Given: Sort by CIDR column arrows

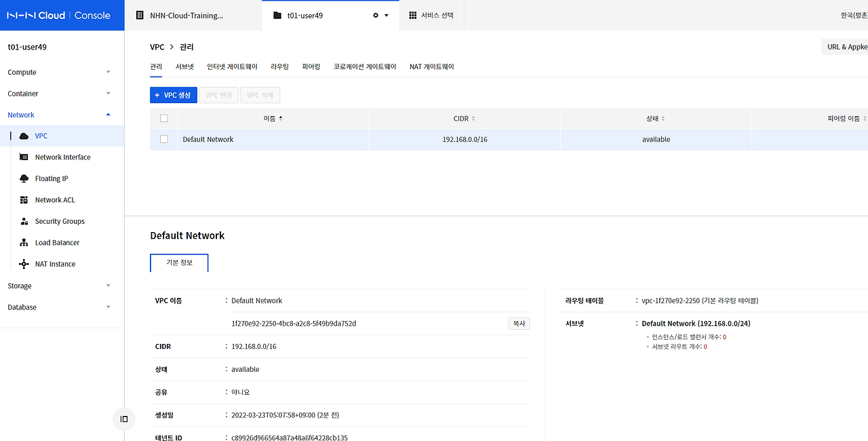Looking at the screenshot, I should pos(473,119).
